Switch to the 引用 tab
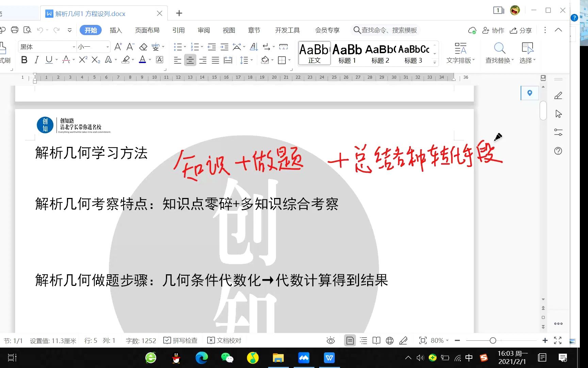This screenshot has height=368, width=588. [178, 30]
